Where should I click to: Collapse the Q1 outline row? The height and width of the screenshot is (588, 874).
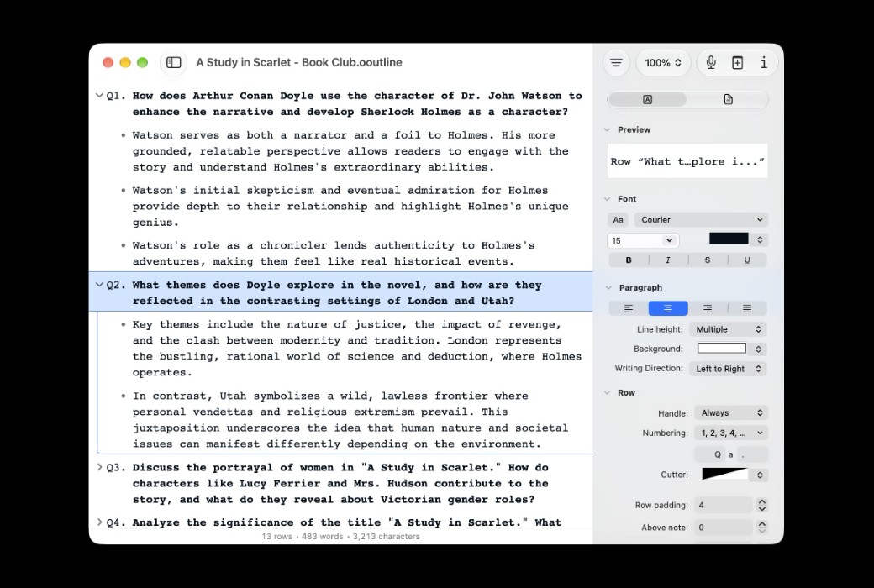pyautogui.click(x=99, y=95)
